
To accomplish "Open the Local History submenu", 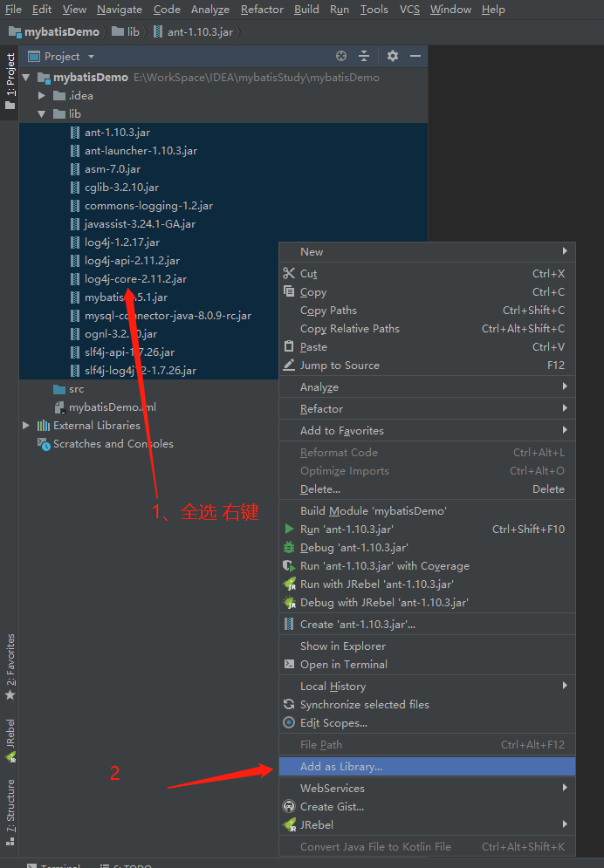I will 427,686.
